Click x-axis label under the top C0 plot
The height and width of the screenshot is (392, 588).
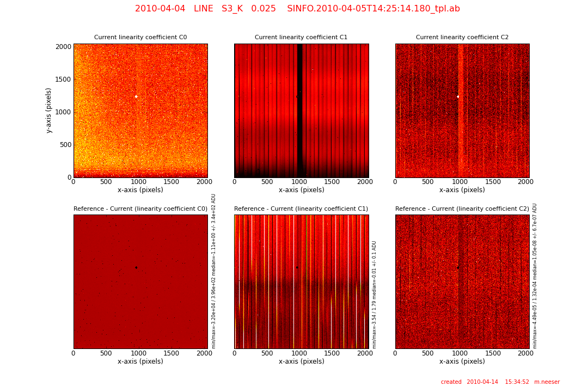click(140, 190)
